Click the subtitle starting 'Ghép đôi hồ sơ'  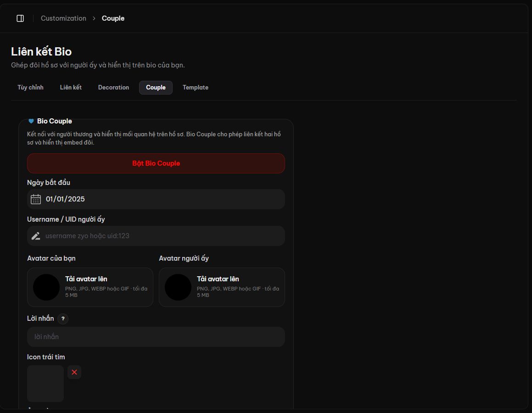pyautogui.click(x=98, y=65)
